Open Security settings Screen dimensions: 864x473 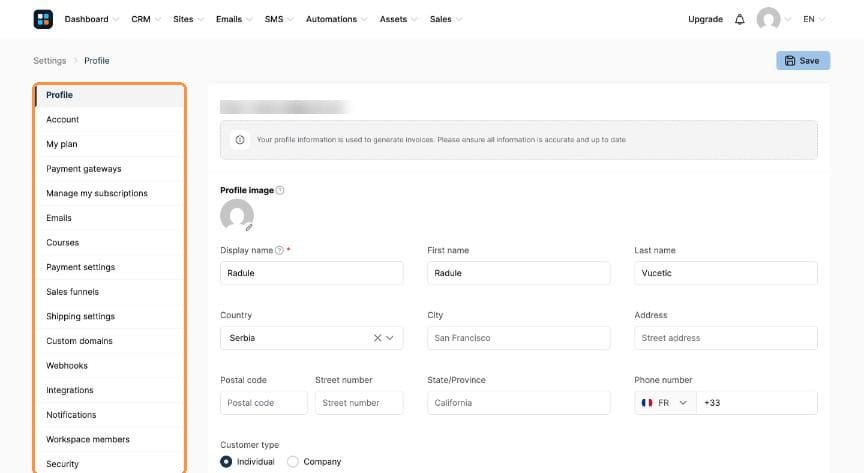click(109, 464)
